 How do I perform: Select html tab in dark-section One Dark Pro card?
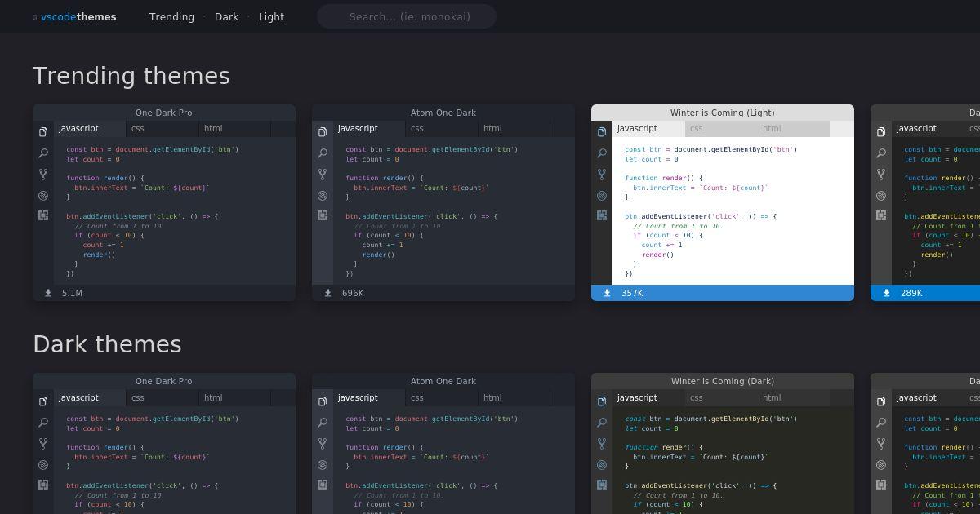tap(235, 397)
